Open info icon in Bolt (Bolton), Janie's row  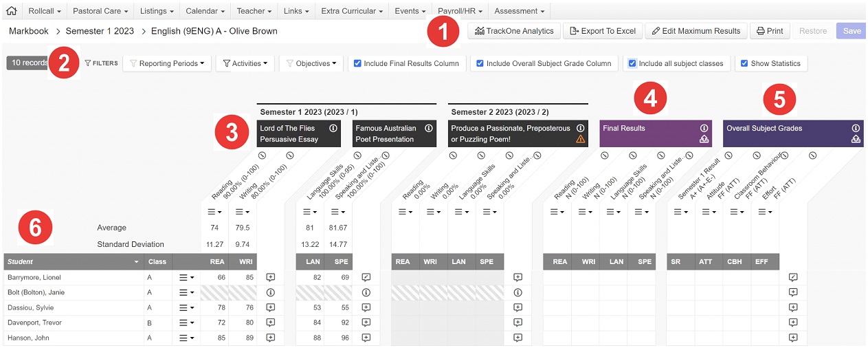pyautogui.click(x=271, y=292)
